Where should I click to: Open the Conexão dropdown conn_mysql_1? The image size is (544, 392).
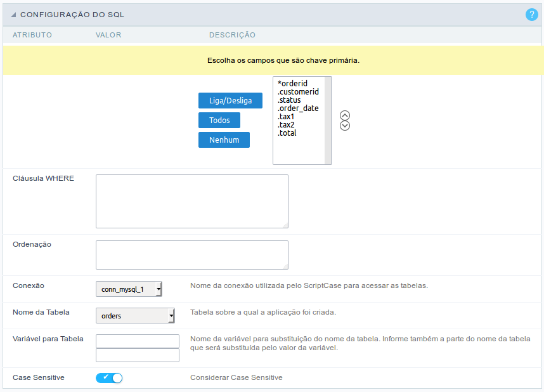pos(129,289)
